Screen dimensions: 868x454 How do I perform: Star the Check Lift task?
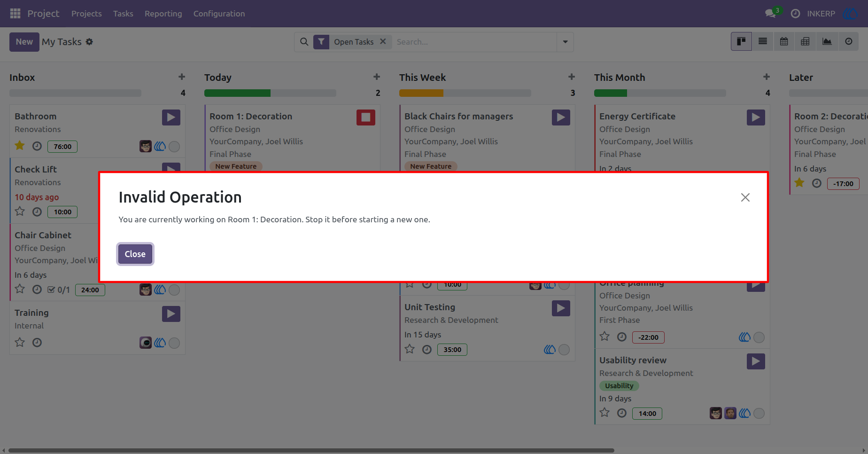coord(20,211)
